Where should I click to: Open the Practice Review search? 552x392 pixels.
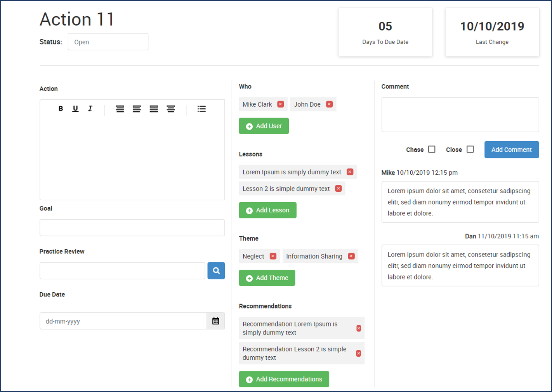(x=216, y=271)
